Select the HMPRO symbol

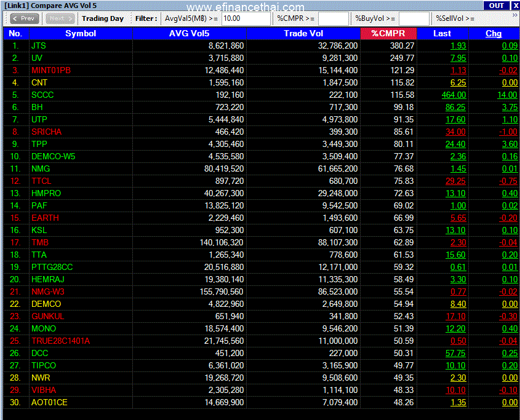pyautogui.click(x=46, y=193)
